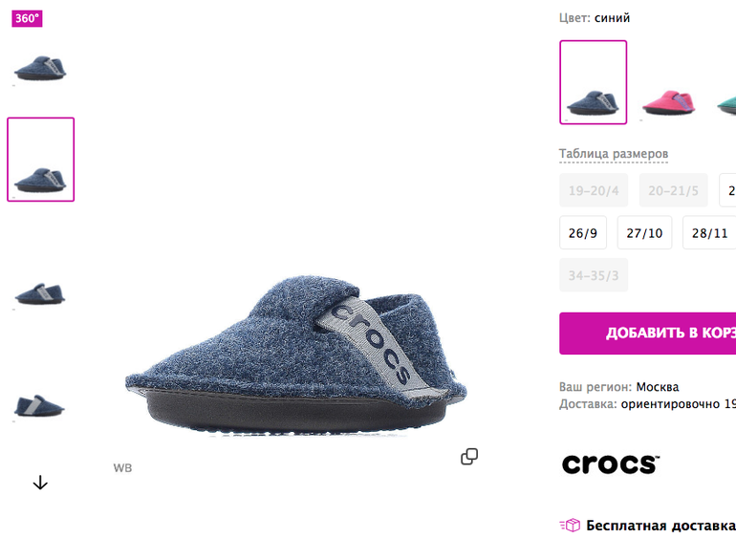Viewport: 736px width, 560px height.
Task: Select the first shoe thumbnail
Action: pos(40,68)
